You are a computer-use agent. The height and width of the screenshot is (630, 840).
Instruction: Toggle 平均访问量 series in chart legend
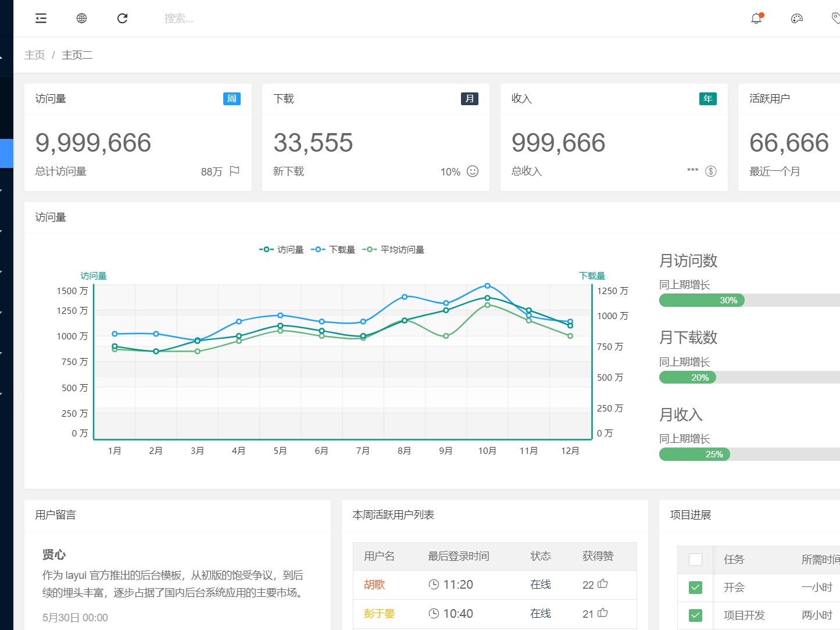point(394,249)
